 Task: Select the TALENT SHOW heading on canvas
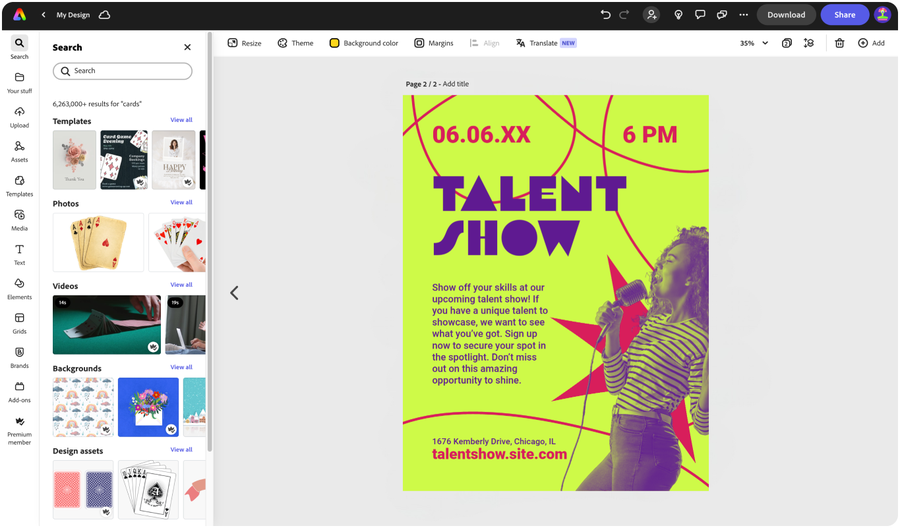[x=529, y=216]
